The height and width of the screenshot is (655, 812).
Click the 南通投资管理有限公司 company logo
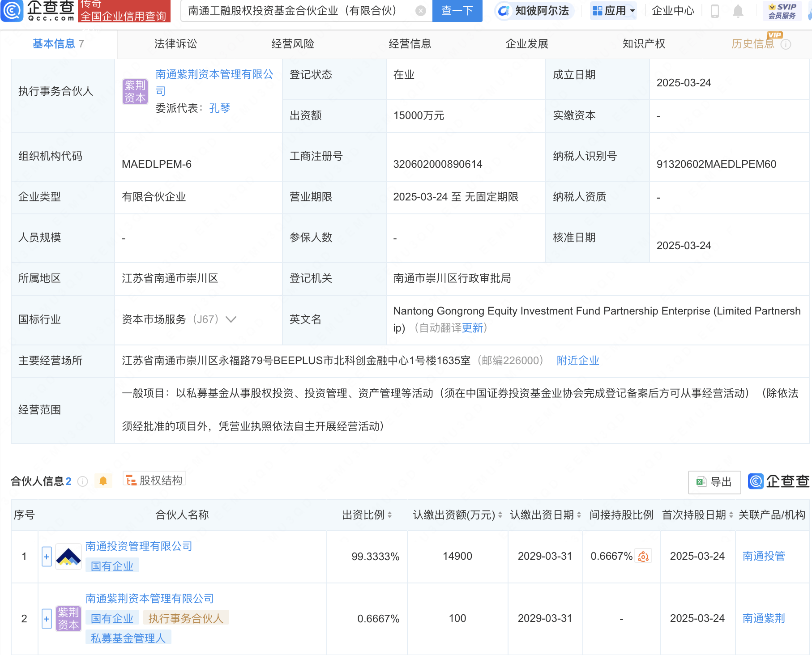coord(68,557)
